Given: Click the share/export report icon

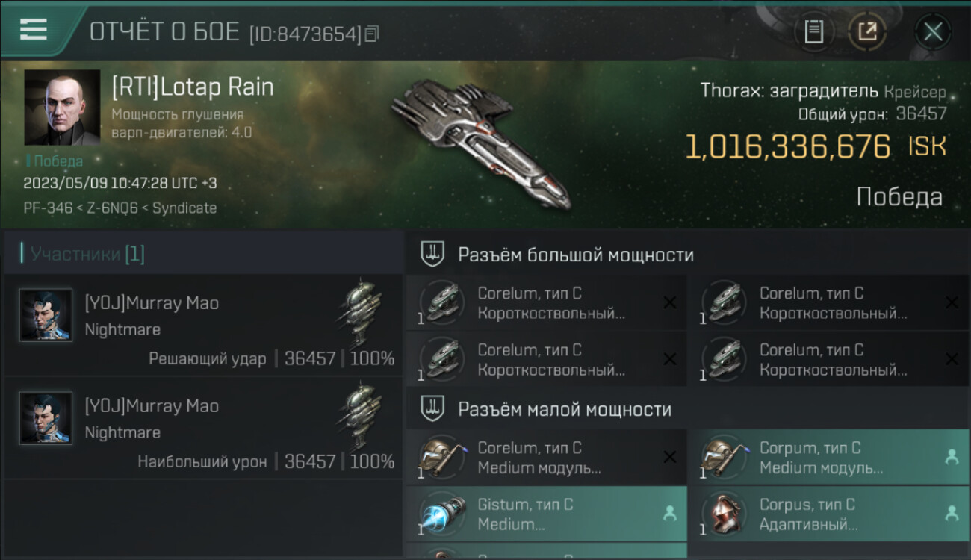Looking at the screenshot, I should point(867,31).
